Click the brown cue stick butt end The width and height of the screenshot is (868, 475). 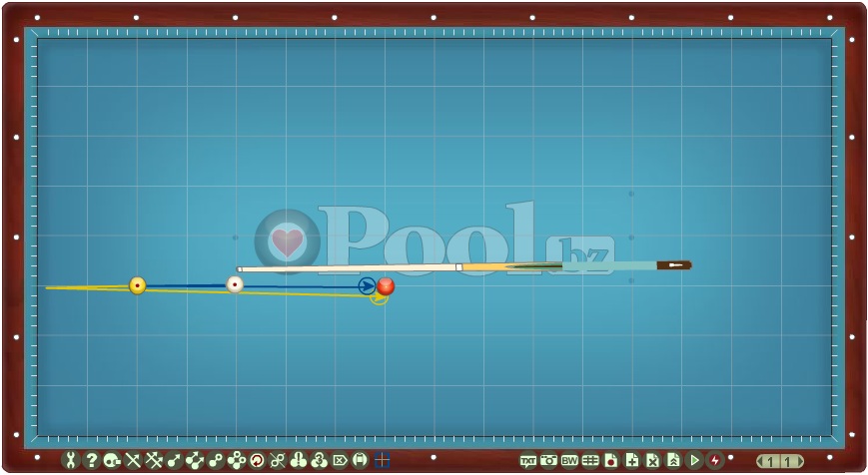pyautogui.click(x=673, y=265)
